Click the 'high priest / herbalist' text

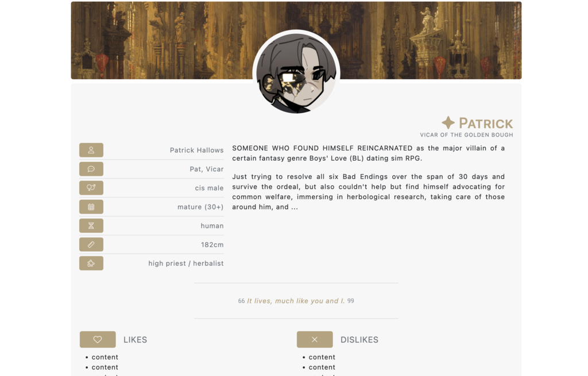[x=186, y=263]
